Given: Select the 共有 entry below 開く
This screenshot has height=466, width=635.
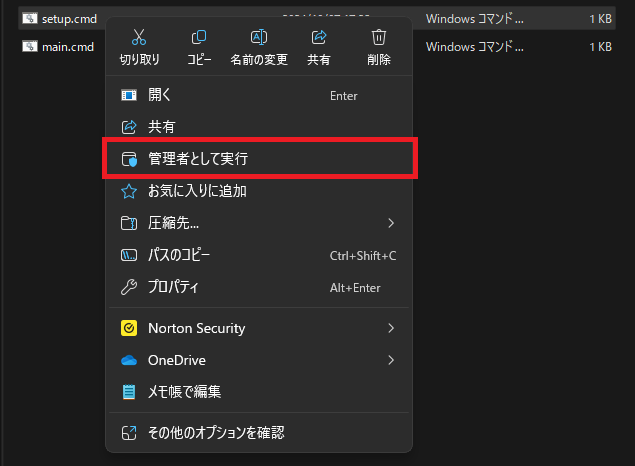Looking at the screenshot, I should 160,127.
